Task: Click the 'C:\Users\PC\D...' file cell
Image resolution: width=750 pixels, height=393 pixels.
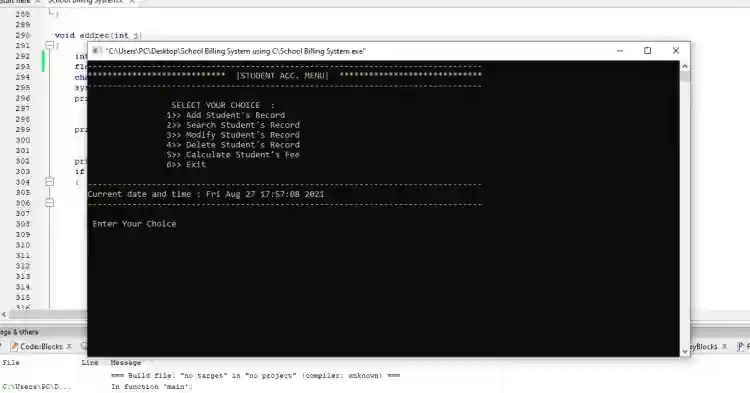Action: (36, 387)
